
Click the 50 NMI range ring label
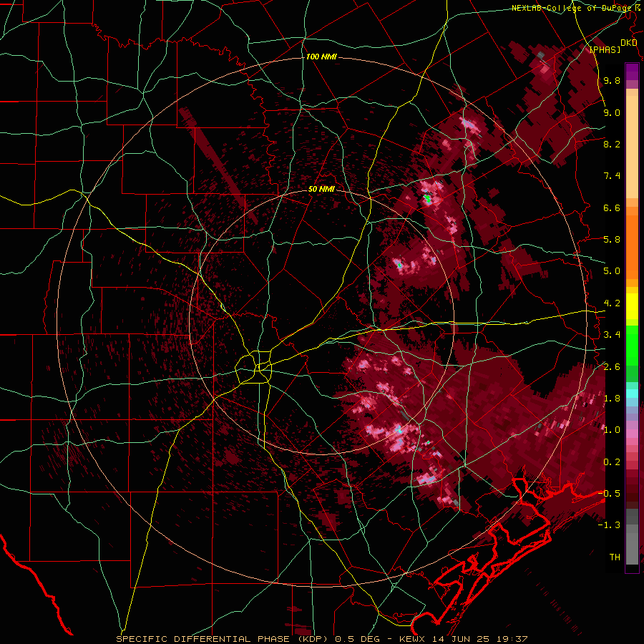click(x=321, y=189)
